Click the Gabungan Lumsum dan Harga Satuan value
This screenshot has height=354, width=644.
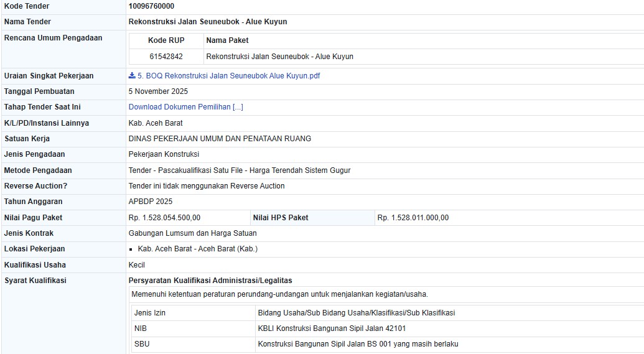point(192,233)
